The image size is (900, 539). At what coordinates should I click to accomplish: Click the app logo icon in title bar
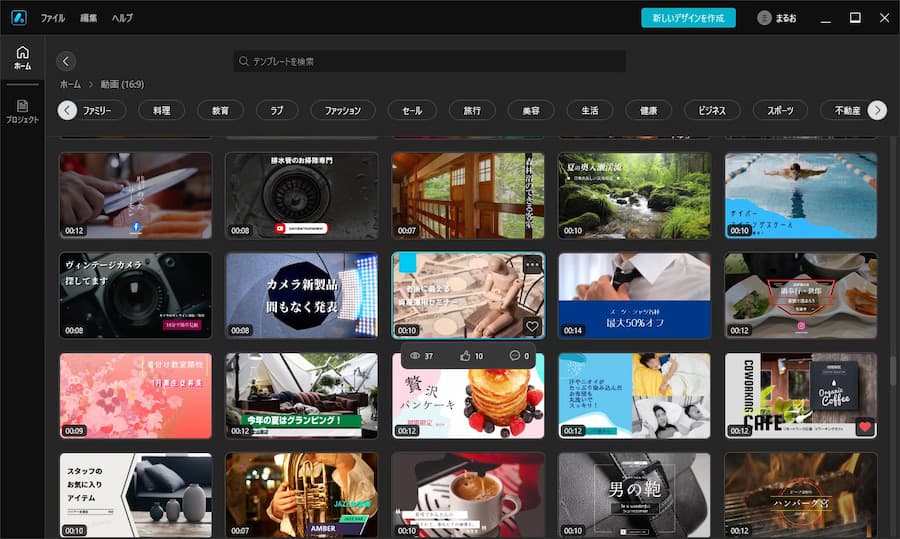pyautogui.click(x=19, y=18)
